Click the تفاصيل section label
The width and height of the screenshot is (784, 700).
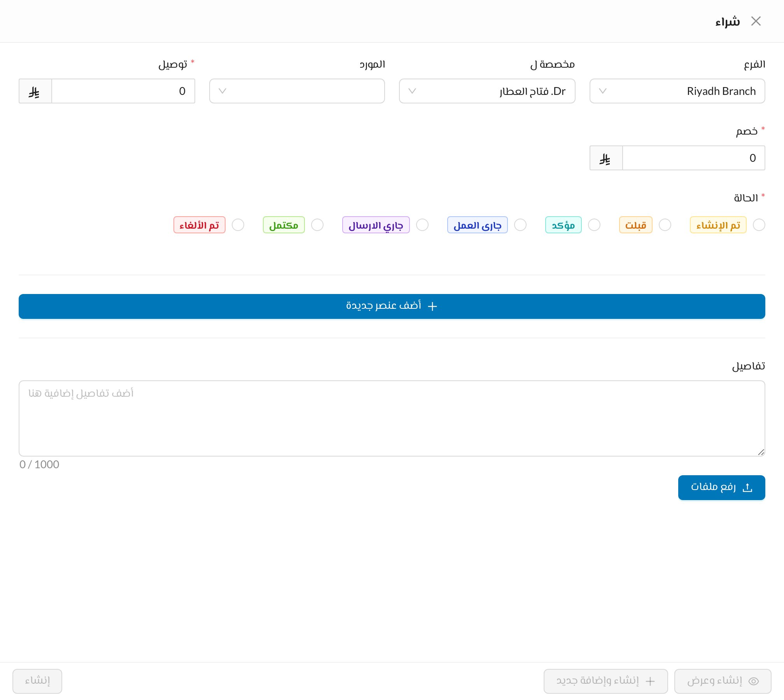tap(749, 366)
